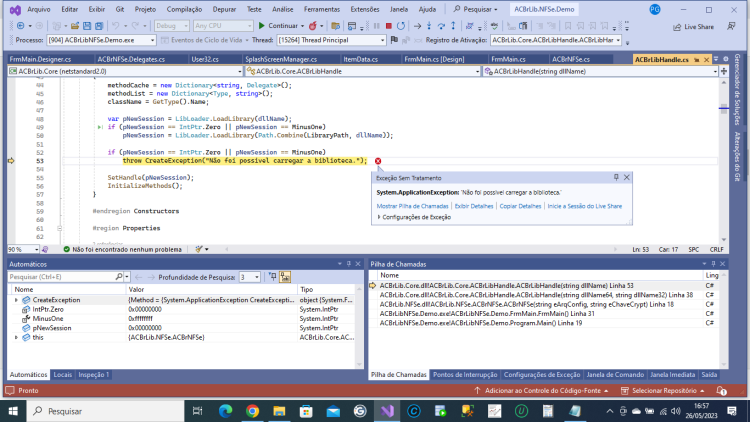Click the Open File folder icon
This screenshot has width=750, height=422.
tap(75, 26)
